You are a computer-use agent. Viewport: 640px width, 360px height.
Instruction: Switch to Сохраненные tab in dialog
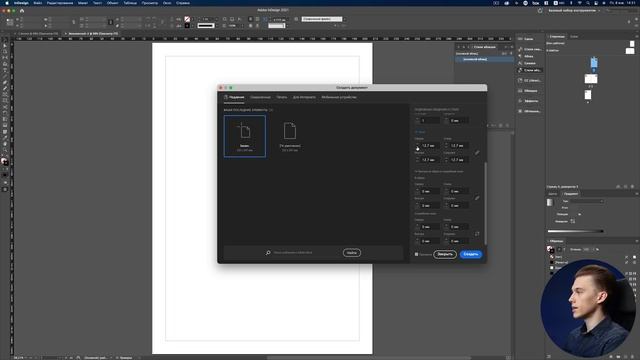point(260,97)
